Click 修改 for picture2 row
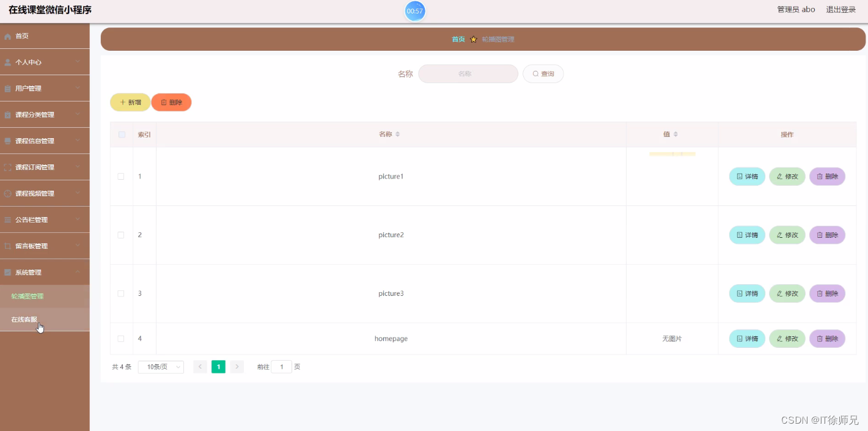Image resolution: width=868 pixels, height=431 pixels. point(787,235)
